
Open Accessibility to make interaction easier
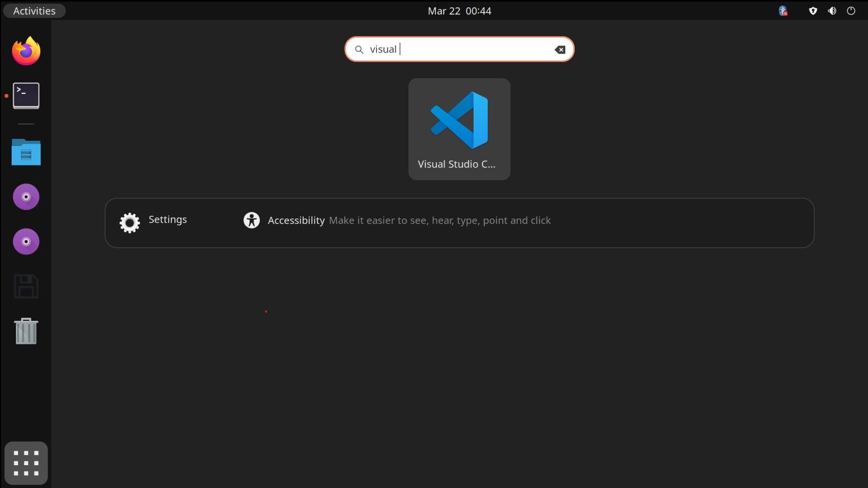click(296, 220)
